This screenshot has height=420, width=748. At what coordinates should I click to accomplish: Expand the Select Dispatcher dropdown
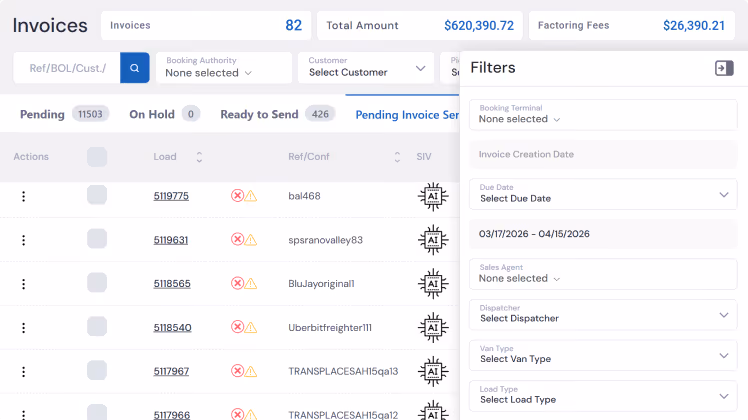tap(603, 315)
